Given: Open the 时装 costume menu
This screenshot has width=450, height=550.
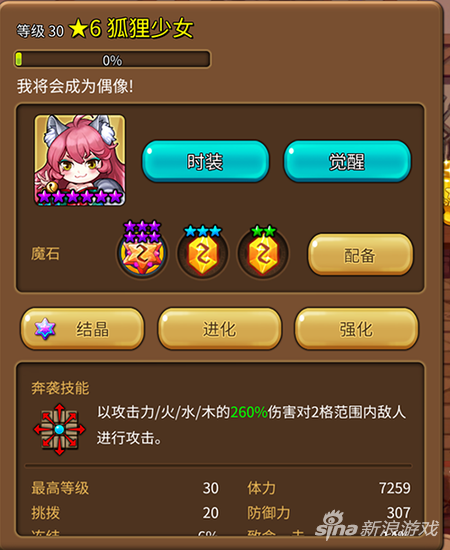Looking at the screenshot, I should pyautogui.click(x=206, y=161).
